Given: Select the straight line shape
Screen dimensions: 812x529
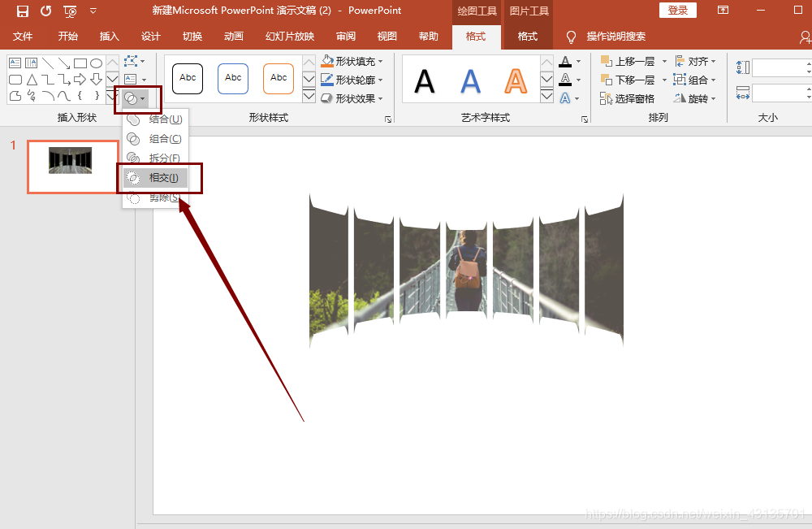Looking at the screenshot, I should pyautogui.click(x=48, y=63).
